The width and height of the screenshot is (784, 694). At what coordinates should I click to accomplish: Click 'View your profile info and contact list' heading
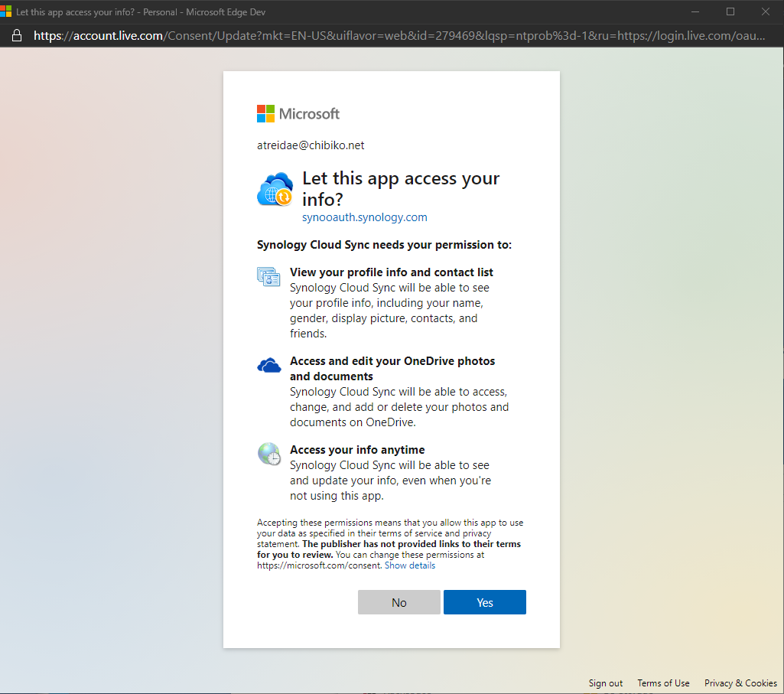392,272
